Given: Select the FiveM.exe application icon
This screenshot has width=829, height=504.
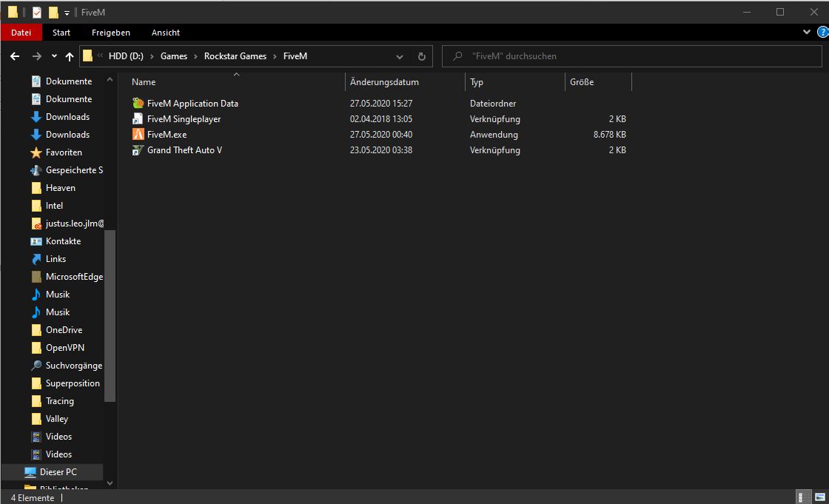Looking at the screenshot, I should [x=138, y=135].
